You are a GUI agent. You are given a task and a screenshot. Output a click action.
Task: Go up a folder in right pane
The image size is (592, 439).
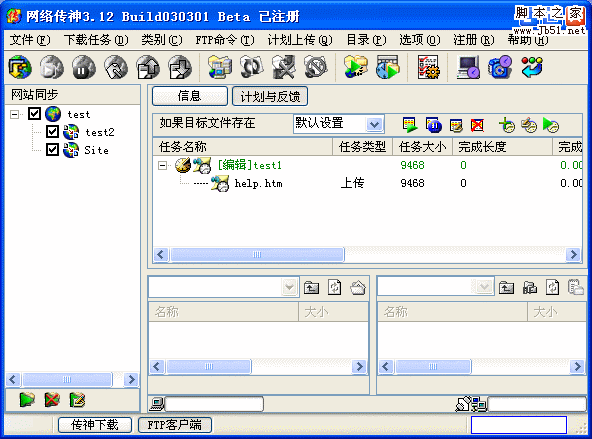point(506,288)
